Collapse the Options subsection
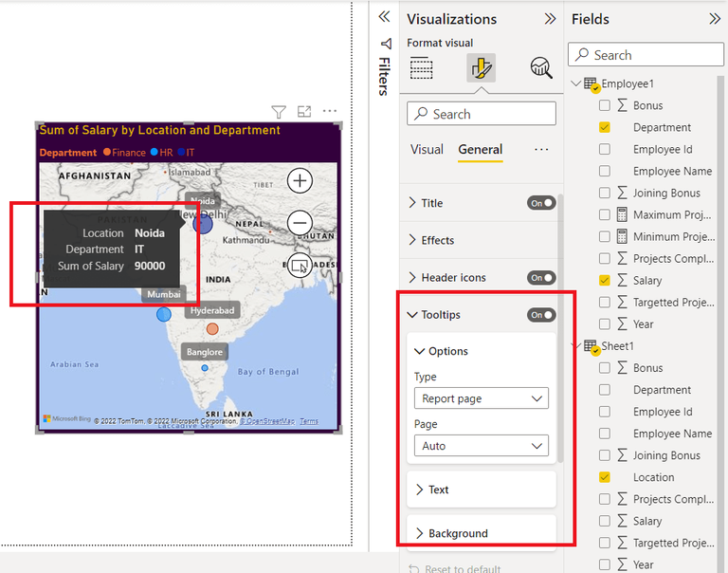Viewport: 728px width, 573px height. (419, 351)
